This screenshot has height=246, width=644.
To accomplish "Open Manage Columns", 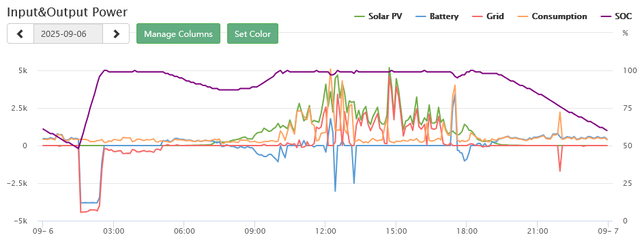I will tap(178, 33).
